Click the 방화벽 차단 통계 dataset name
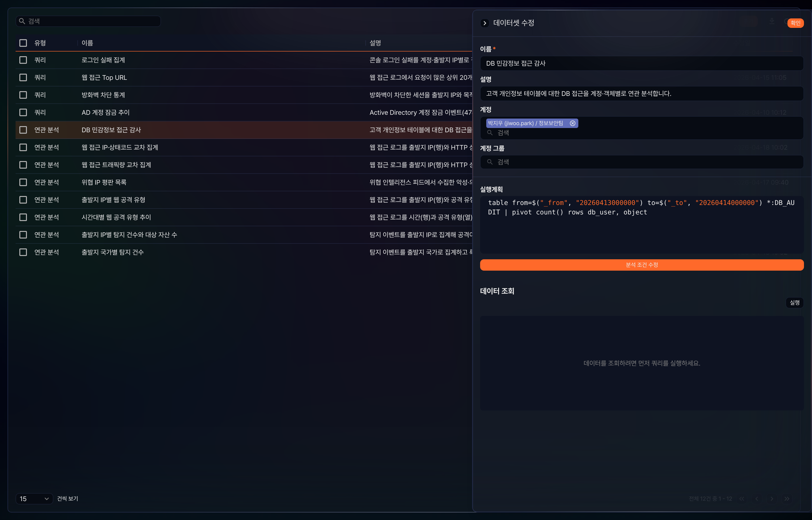 (103, 95)
